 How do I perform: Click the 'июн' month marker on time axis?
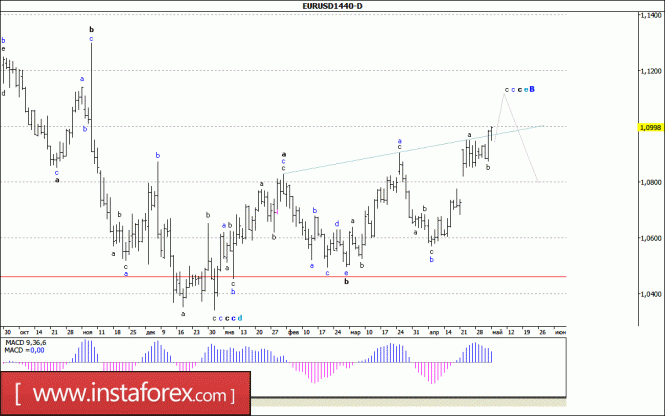point(560,332)
